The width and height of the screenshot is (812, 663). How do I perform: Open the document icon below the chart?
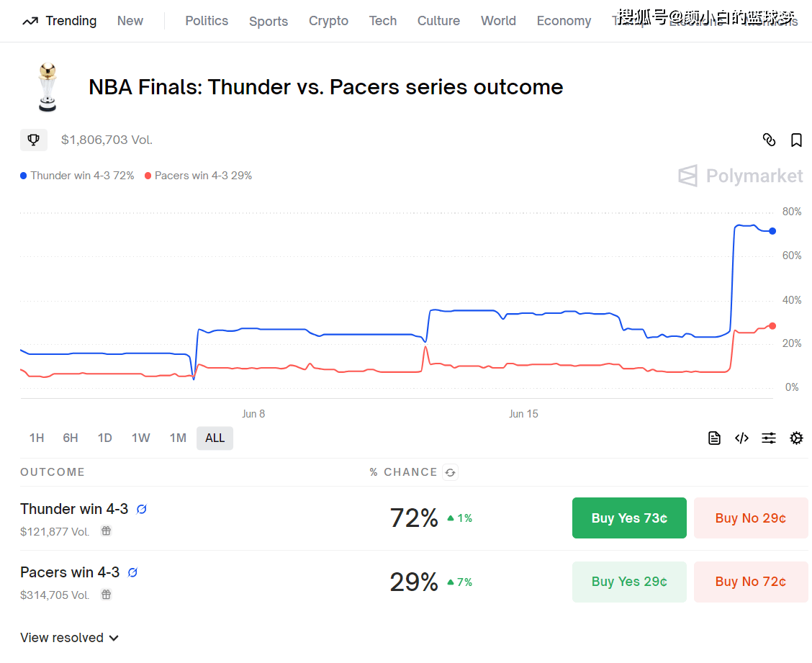[x=714, y=438]
